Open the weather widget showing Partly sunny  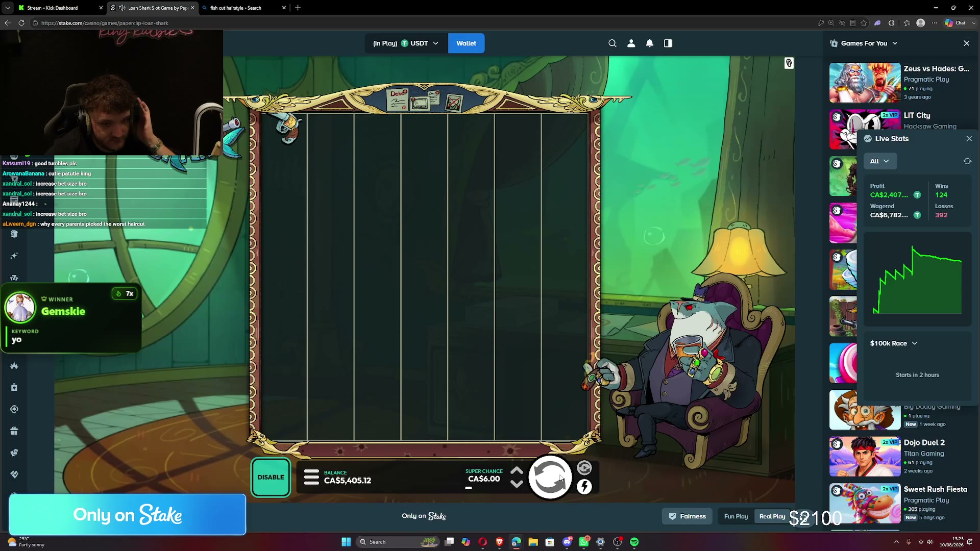[27, 542]
